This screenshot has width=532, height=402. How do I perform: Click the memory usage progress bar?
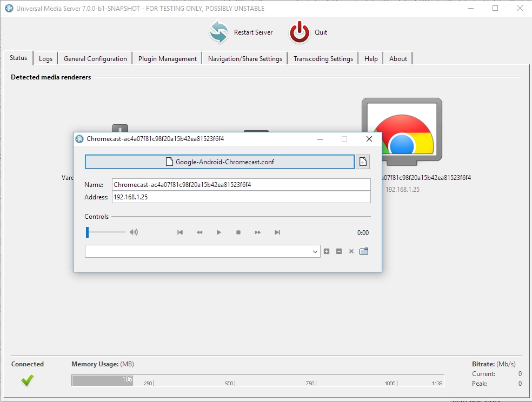click(x=258, y=380)
